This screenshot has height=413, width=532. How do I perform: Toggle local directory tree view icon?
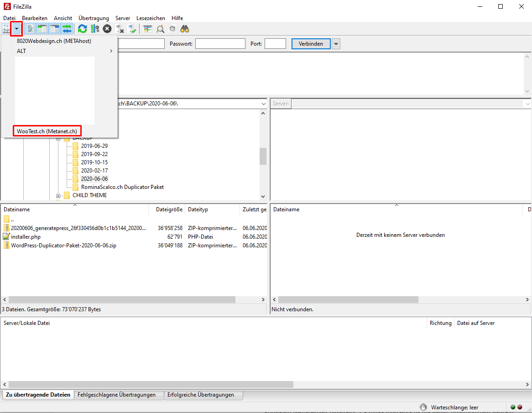coord(42,29)
